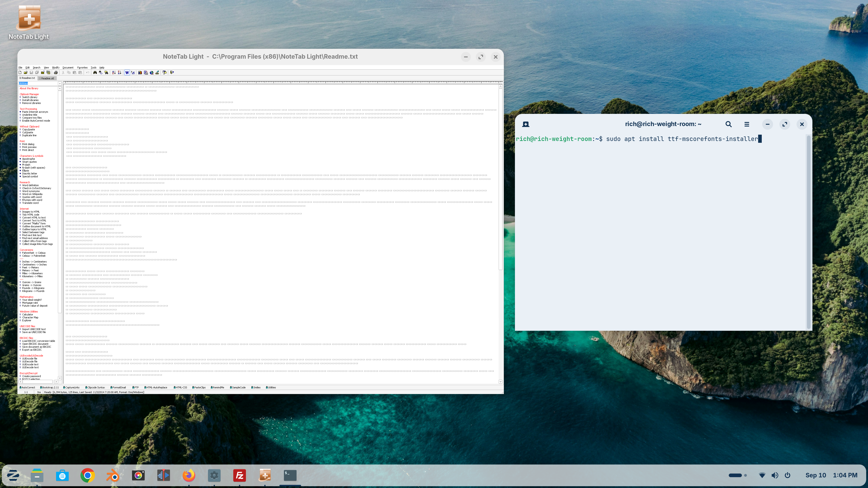Screen dimensions: 868x488
Task: Click the Replace text toolbar icon
Action: coord(100,72)
